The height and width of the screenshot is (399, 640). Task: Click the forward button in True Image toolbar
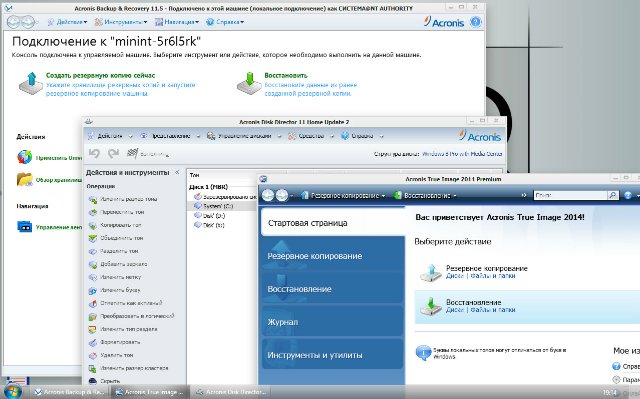click(282, 195)
